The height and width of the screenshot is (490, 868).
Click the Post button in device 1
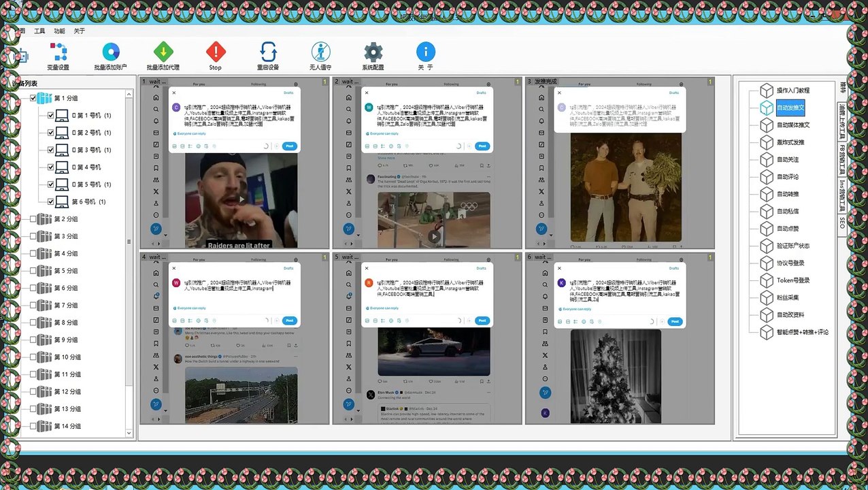[289, 146]
